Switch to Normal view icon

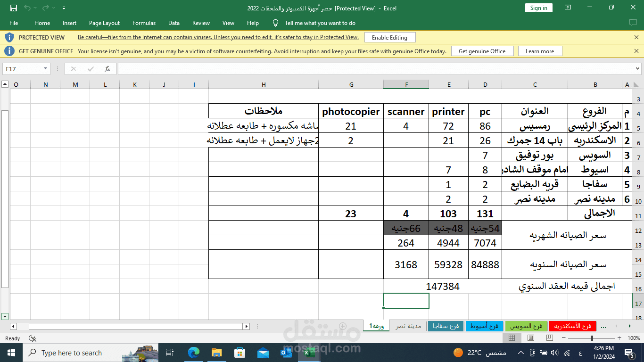512,338
